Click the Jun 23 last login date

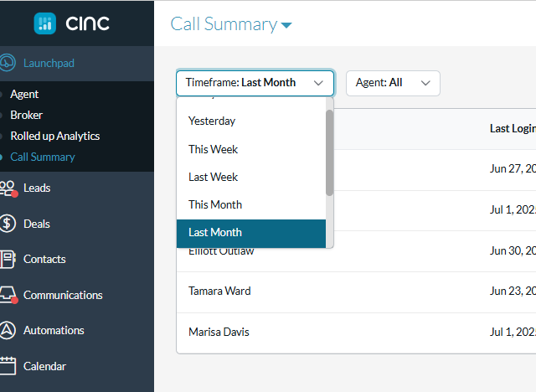513,291
